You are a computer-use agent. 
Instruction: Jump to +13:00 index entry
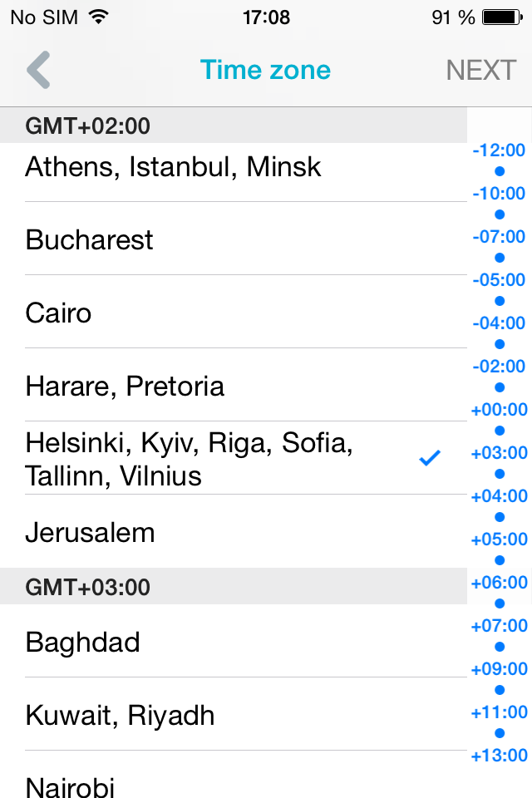499,756
